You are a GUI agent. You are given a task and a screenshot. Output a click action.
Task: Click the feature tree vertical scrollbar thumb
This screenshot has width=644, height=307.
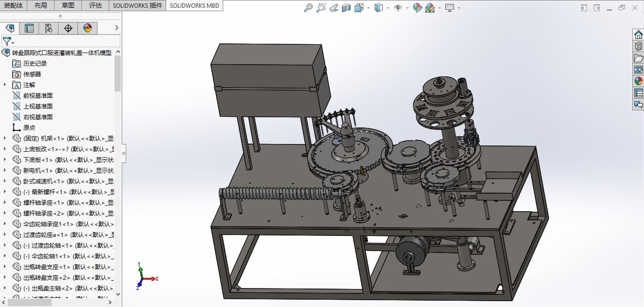point(117,73)
